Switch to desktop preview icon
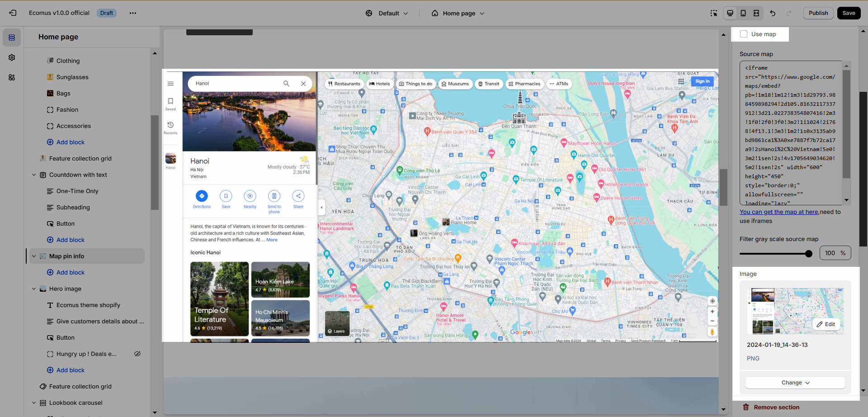This screenshot has width=868, height=417. [730, 13]
